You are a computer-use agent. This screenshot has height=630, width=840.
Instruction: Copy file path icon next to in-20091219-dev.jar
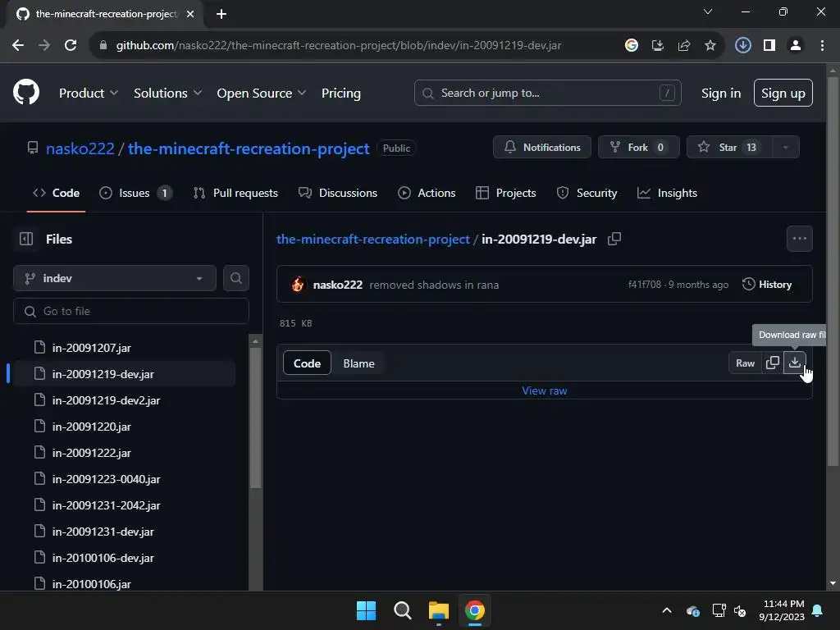[x=614, y=239]
